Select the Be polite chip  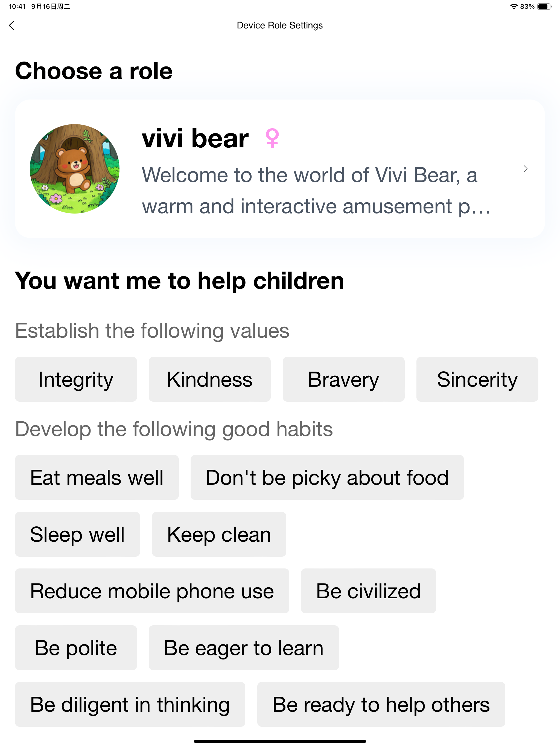click(76, 647)
